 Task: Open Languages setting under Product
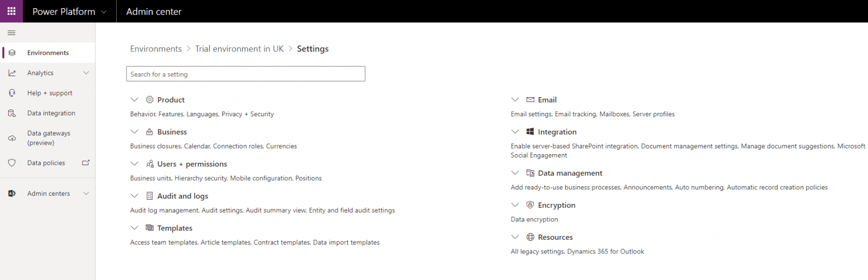(202, 114)
